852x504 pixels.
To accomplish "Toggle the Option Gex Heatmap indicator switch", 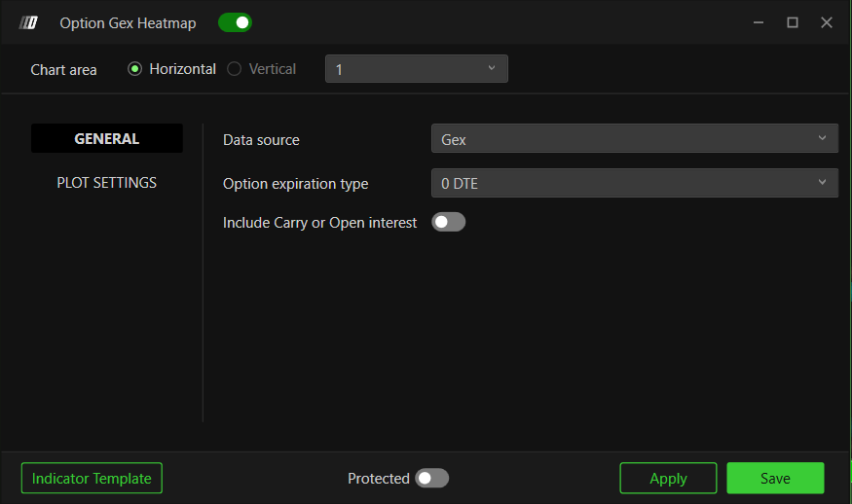I will point(235,22).
